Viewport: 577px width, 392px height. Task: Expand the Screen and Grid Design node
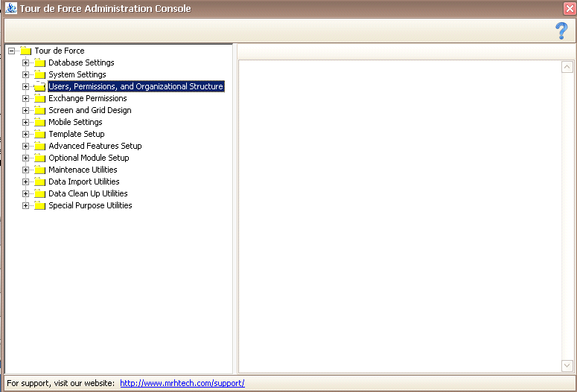pyautogui.click(x=25, y=110)
